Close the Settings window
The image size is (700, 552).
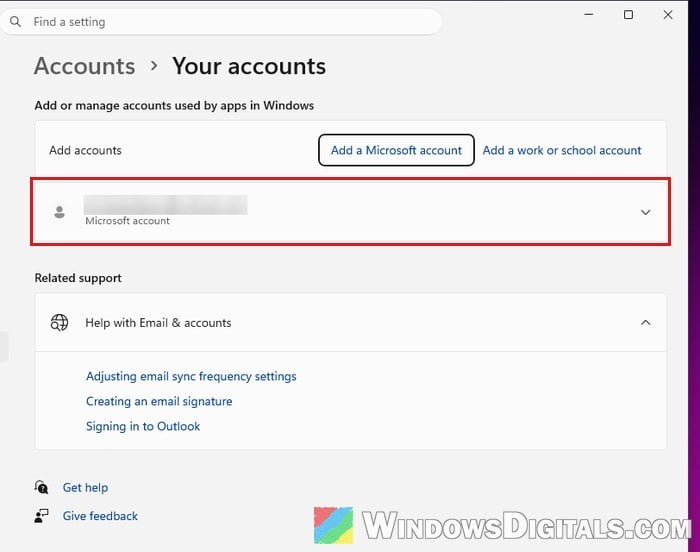click(668, 14)
